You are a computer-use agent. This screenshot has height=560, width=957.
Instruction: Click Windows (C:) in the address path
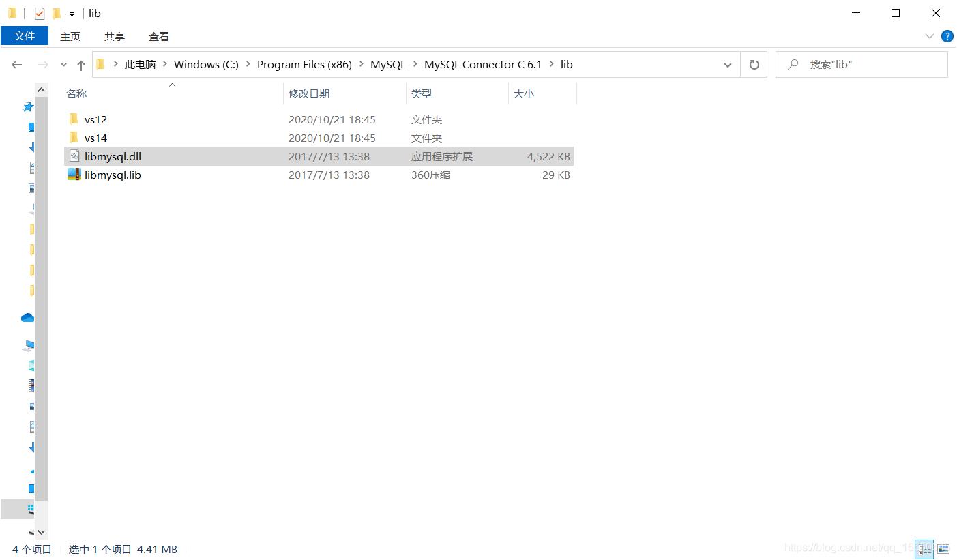(207, 64)
